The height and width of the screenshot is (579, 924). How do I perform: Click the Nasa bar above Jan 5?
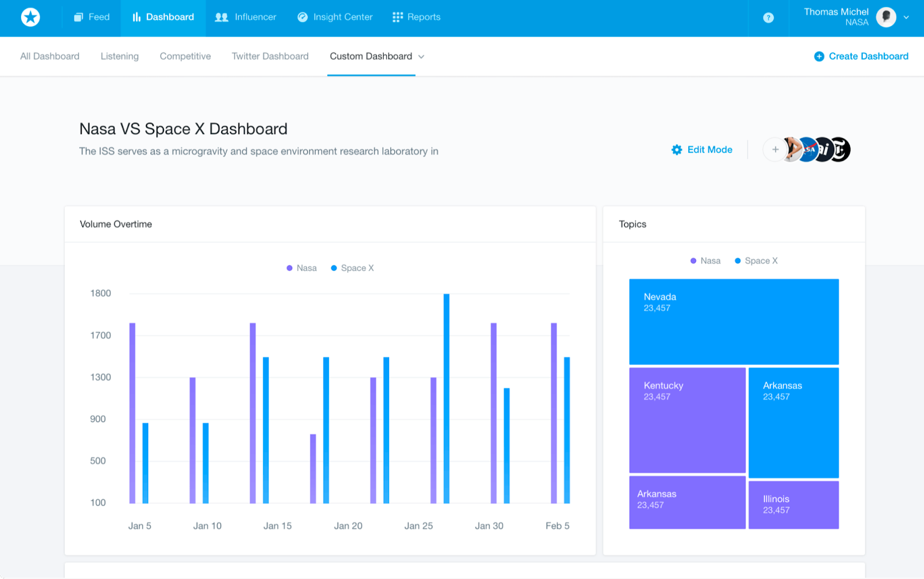[132, 413]
